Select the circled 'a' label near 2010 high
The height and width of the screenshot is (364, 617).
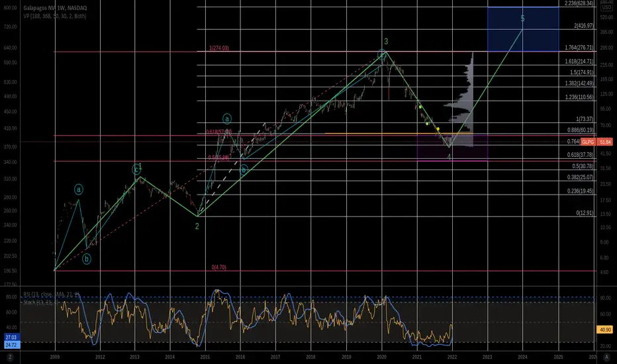79,190
